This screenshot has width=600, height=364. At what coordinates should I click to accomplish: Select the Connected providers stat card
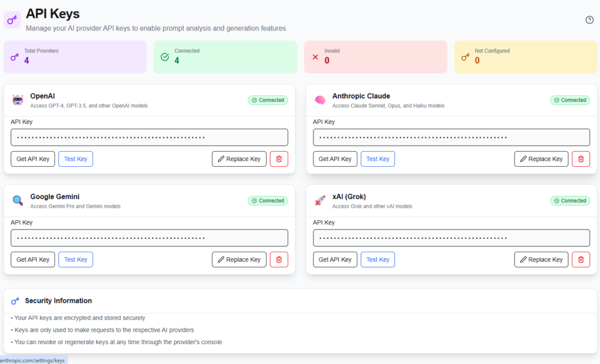[225, 57]
